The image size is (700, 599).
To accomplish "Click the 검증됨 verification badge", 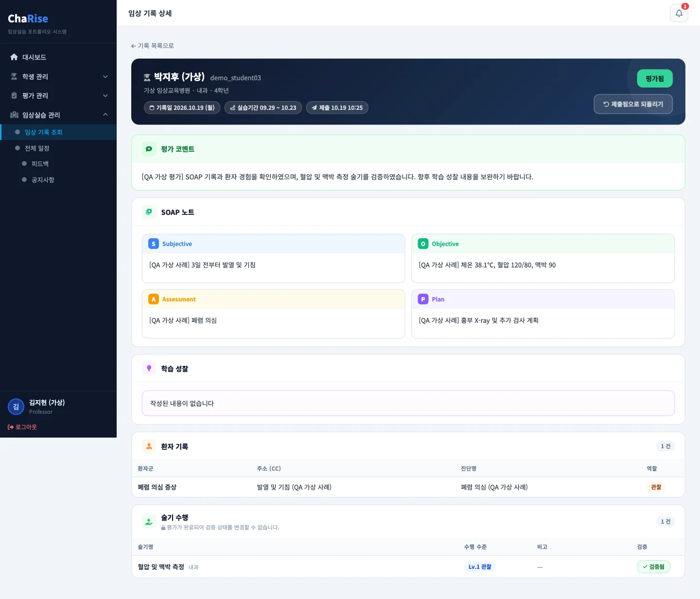I will (653, 567).
